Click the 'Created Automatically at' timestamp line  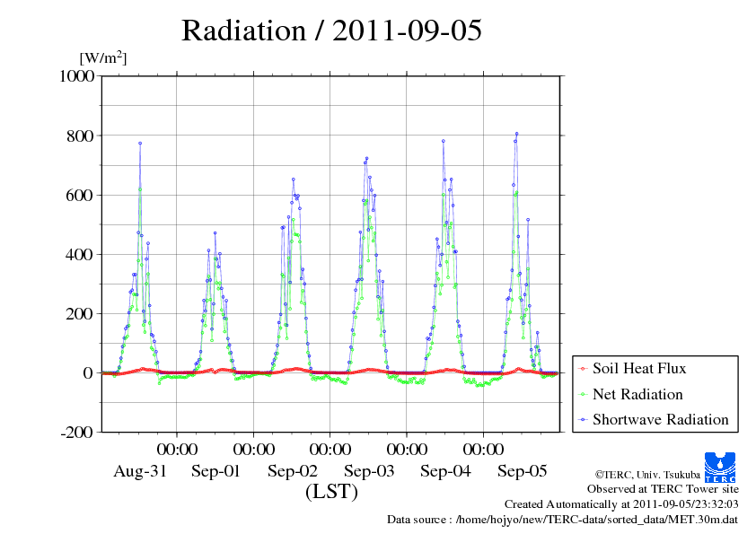621,504
